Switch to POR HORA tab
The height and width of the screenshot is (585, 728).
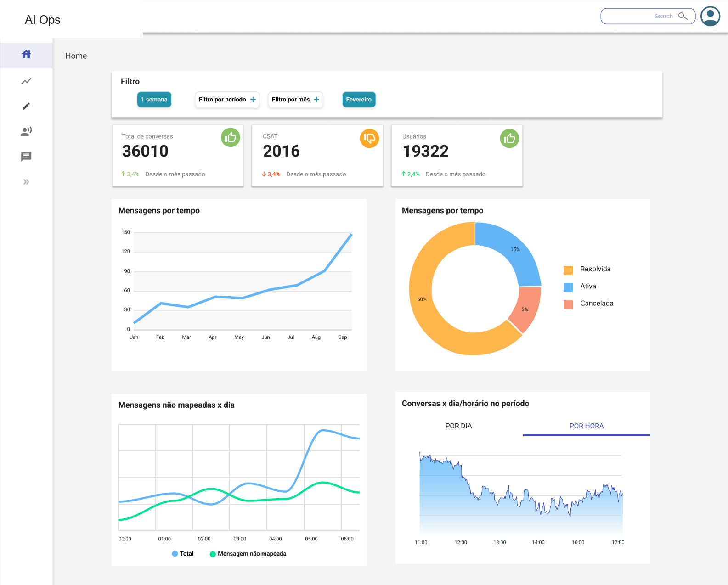click(587, 426)
